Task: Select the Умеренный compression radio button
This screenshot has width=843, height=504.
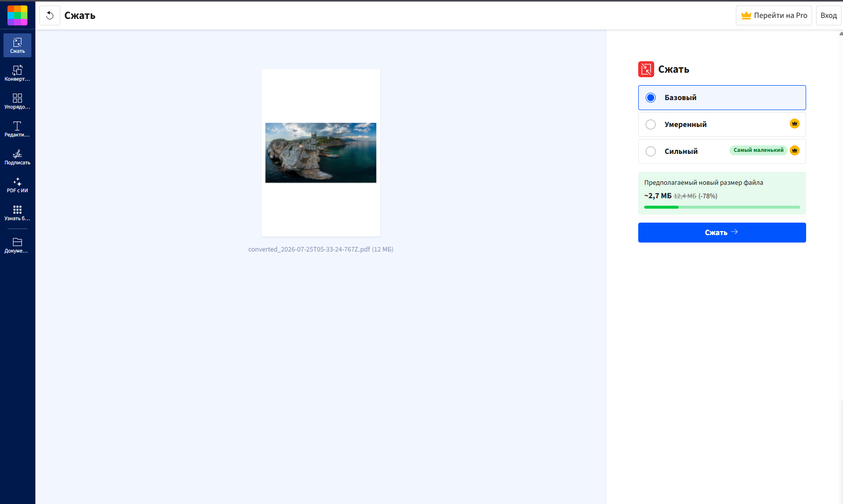Action: click(x=651, y=125)
